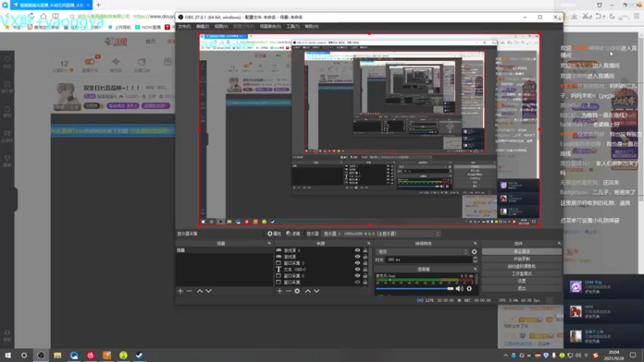
Task: Add a new scene with plus icon
Action: pyautogui.click(x=180, y=291)
